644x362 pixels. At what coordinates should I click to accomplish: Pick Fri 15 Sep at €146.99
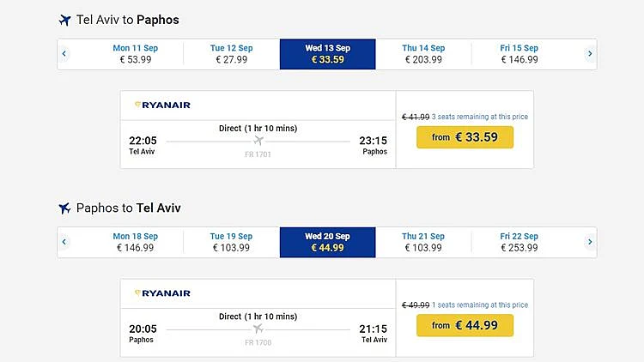point(519,54)
